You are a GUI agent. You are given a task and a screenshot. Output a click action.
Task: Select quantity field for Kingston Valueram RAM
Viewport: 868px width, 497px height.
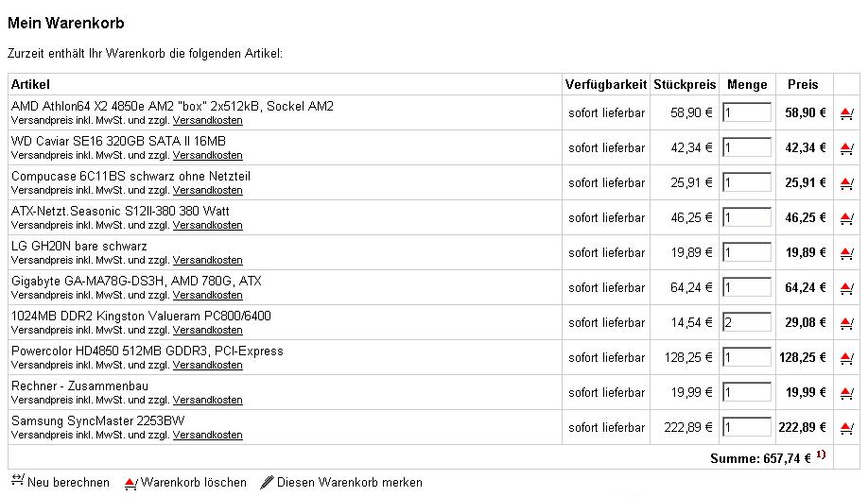coord(747,322)
